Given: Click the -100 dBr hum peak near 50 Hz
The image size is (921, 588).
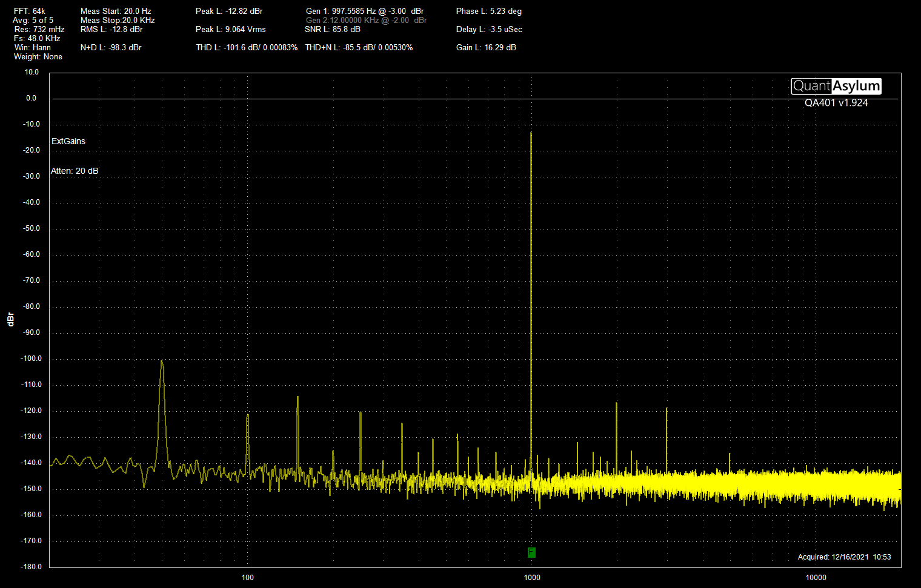Looking at the screenshot, I should coord(162,361).
